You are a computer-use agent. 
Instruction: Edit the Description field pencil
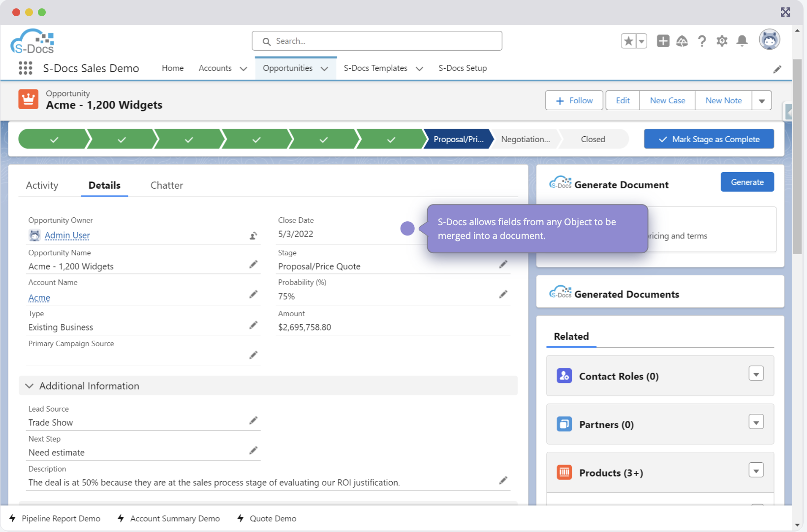(x=503, y=480)
